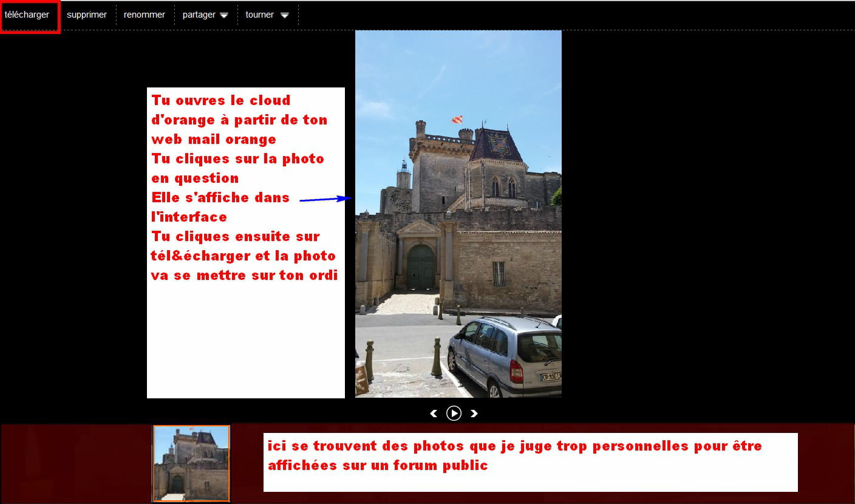Click the télécharger button

point(27,15)
